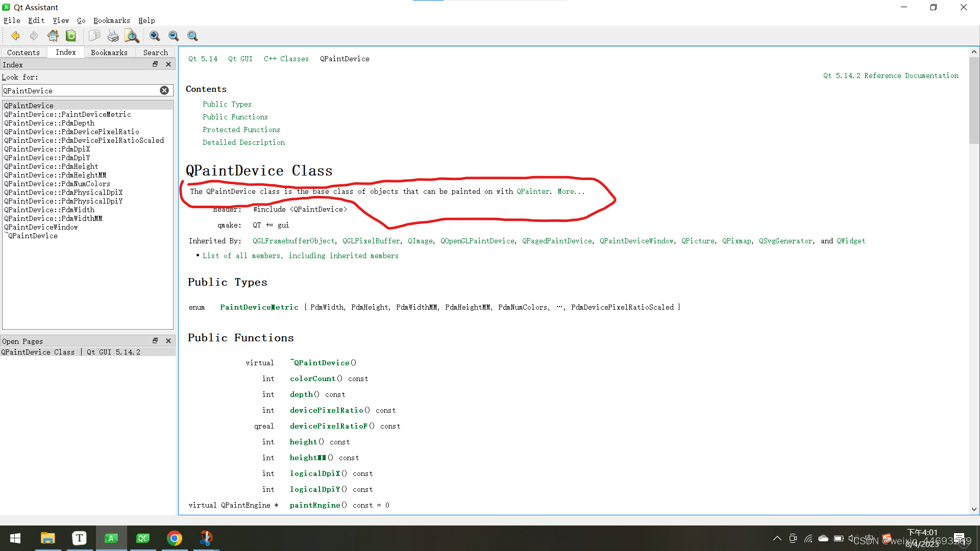Click the Bookmarks tab
Image resolution: width=980 pixels, height=551 pixels.
(108, 53)
